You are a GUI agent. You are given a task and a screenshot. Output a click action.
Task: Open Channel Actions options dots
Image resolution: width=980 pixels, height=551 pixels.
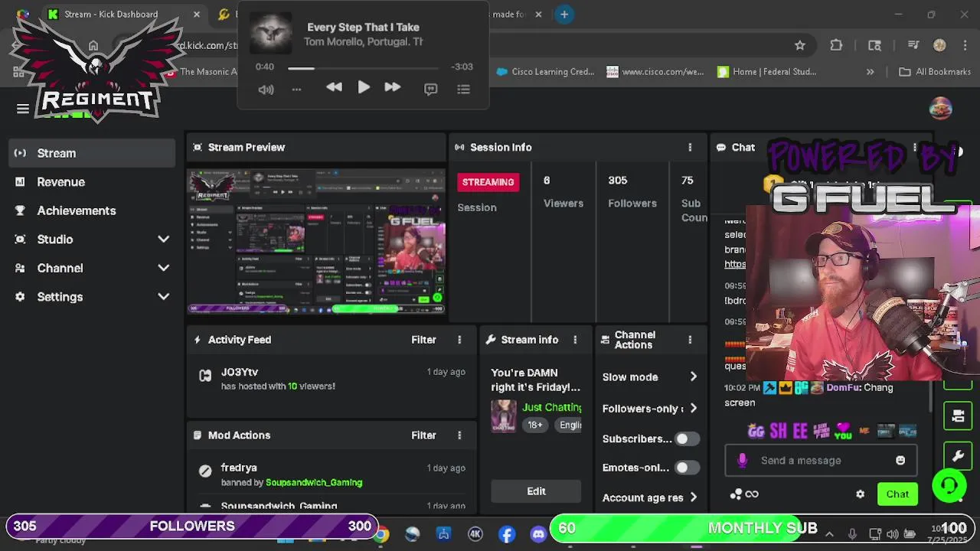[x=690, y=340]
